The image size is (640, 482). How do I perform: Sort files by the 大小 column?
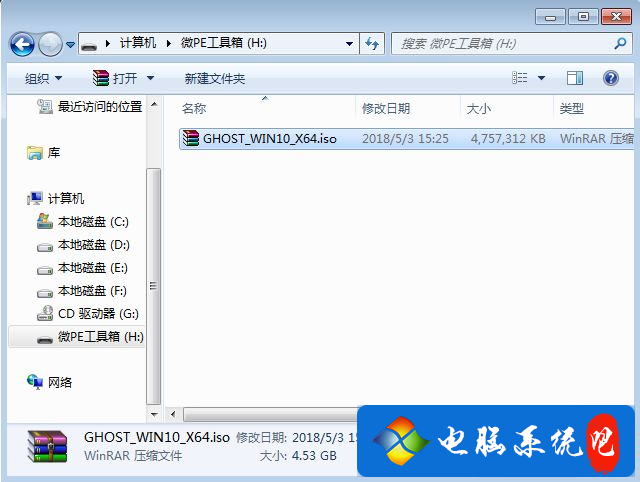pos(478,109)
